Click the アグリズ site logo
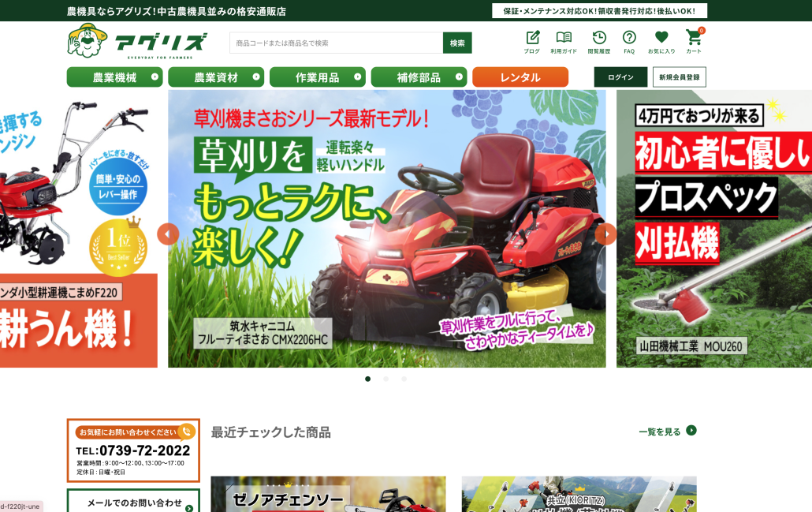Viewport: 812px width, 512px height. [x=137, y=42]
